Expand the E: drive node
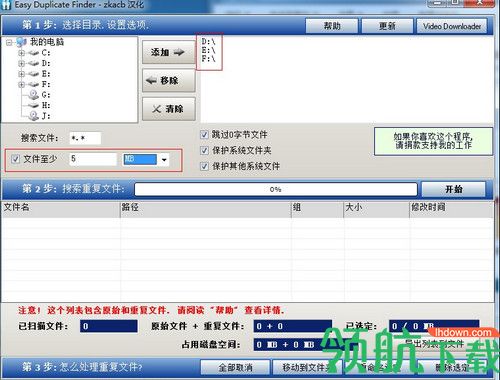Viewport: 500px width, 380px height. click(22, 74)
